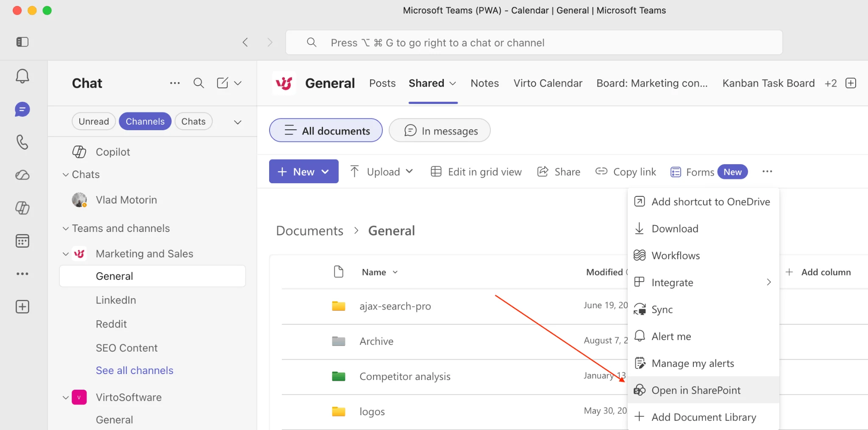
Task: Open the New button dropdown
Action: coord(304,171)
